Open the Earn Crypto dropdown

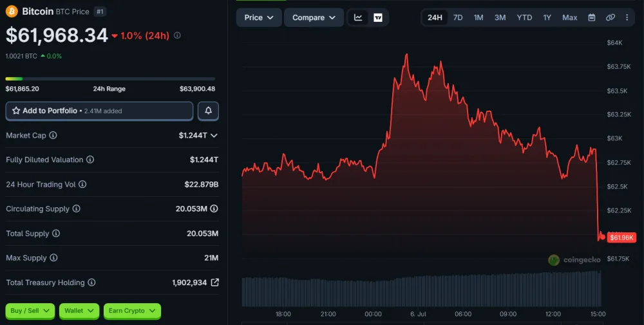click(x=132, y=311)
